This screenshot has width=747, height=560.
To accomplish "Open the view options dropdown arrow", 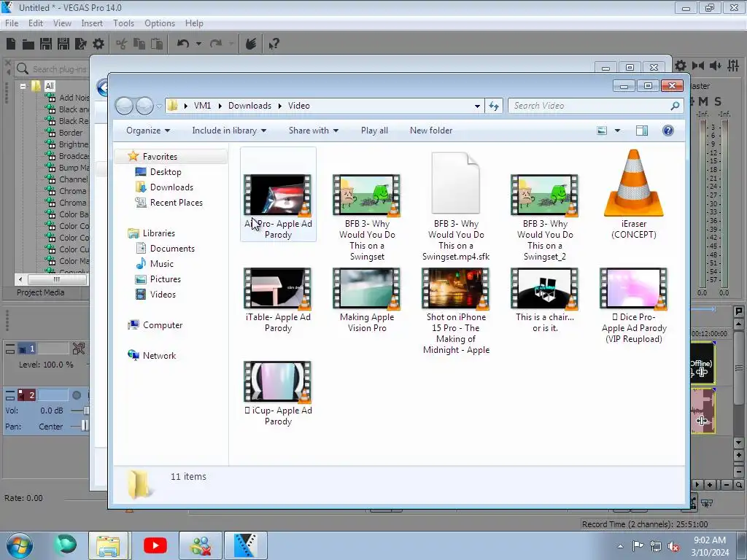I will click(617, 131).
